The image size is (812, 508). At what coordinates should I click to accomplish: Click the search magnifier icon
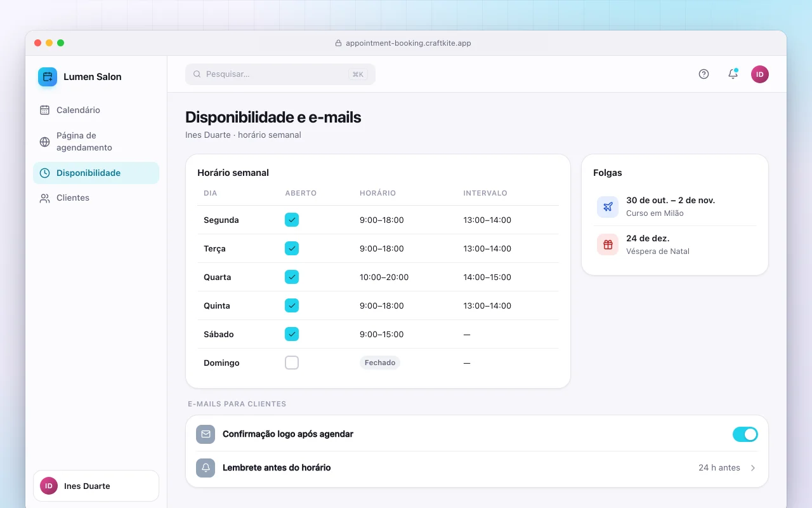(x=197, y=74)
